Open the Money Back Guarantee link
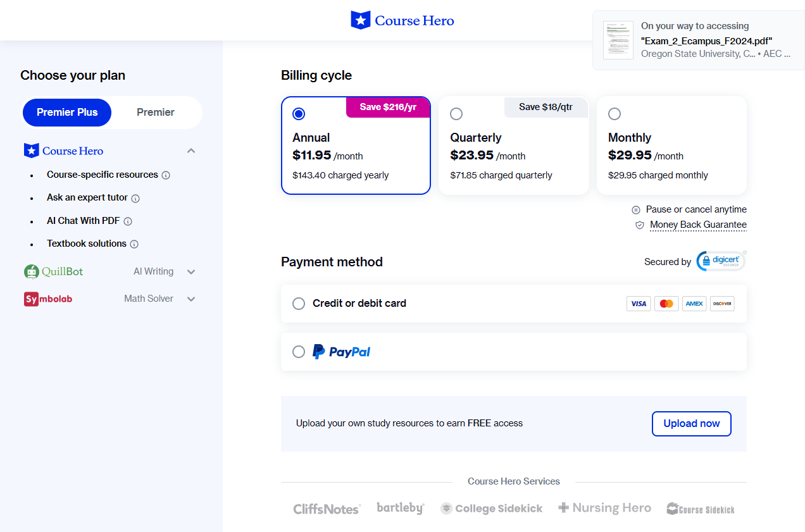Image resolution: width=805 pixels, height=532 pixels. tap(698, 225)
